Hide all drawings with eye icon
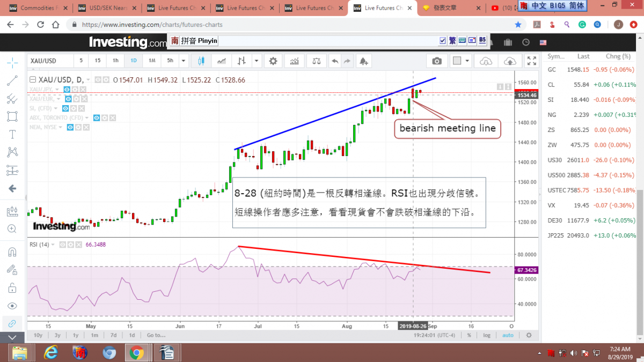The height and width of the screenshot is (362, 644). (11, 306)
